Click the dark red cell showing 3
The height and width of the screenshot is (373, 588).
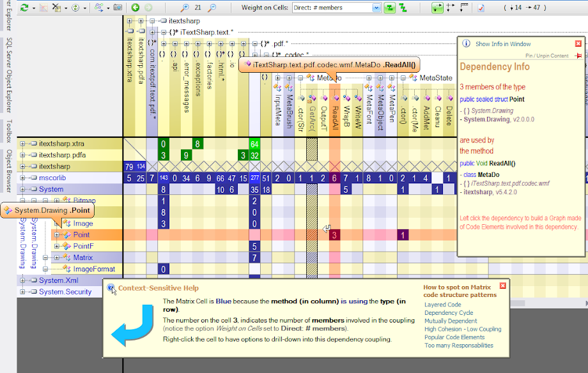[334, 235]
